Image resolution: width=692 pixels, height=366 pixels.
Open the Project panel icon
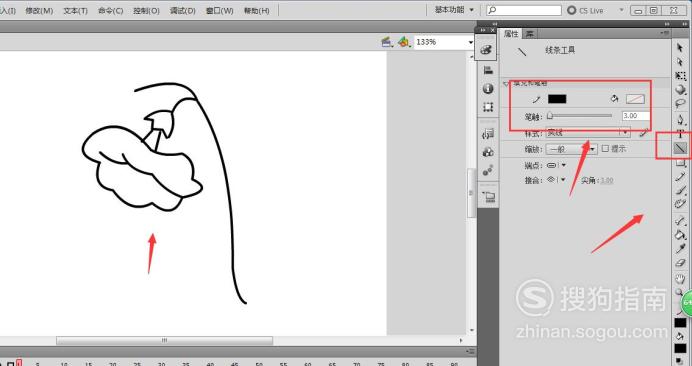click(x=488, y=197)
